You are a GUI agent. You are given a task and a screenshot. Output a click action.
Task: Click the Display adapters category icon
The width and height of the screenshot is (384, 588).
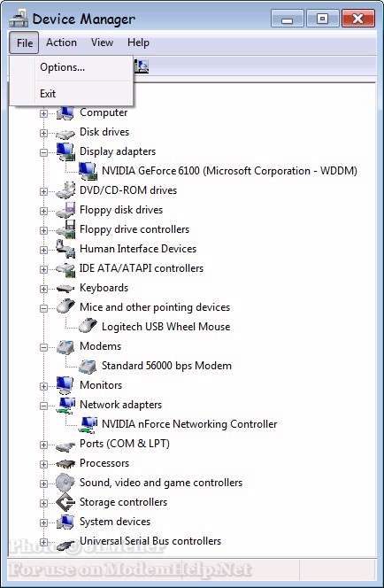pyautogui.click(x=65, y=151)
